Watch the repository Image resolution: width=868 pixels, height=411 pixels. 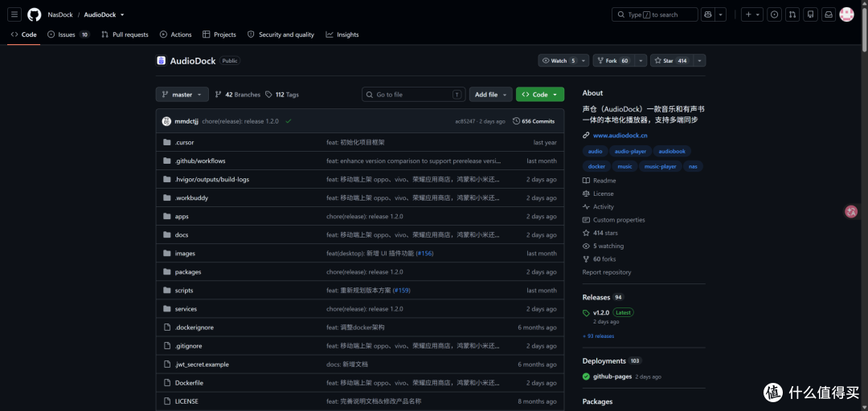559,61
